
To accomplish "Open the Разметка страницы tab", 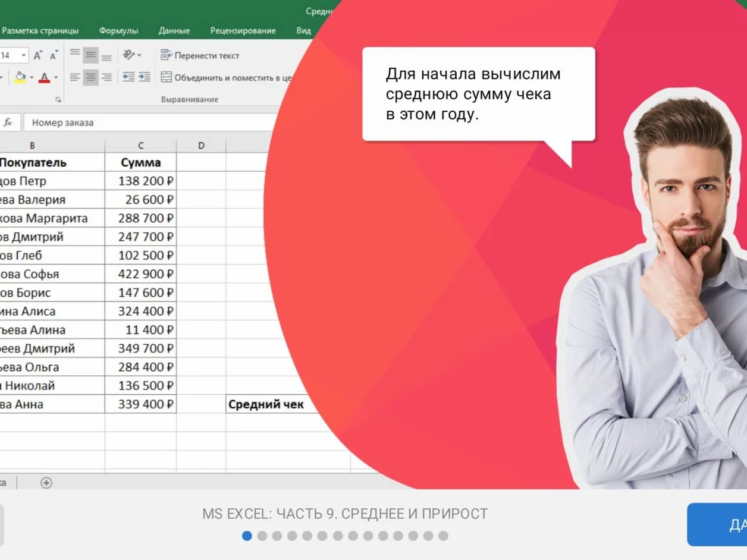I will pos(40,30).
